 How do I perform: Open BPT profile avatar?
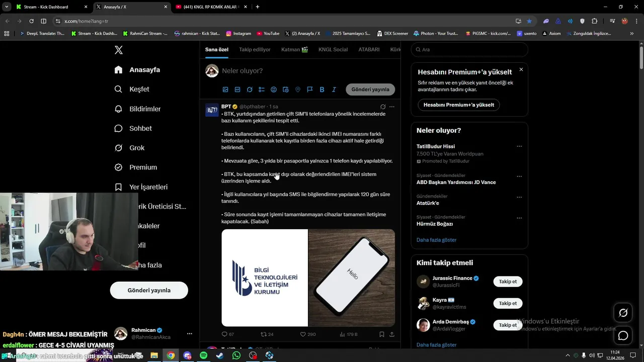(x=212, y=110)
